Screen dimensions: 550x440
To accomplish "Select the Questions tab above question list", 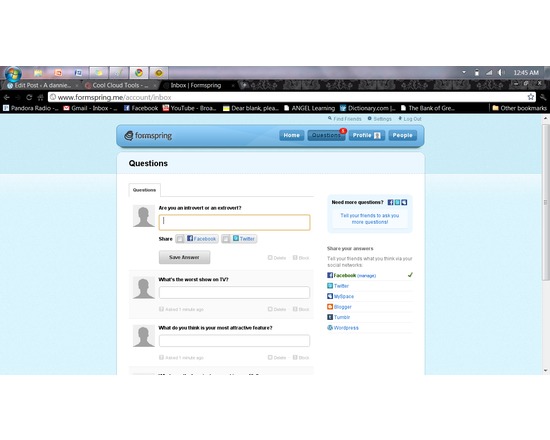I will pyautogui.click(x=145, y=190).
